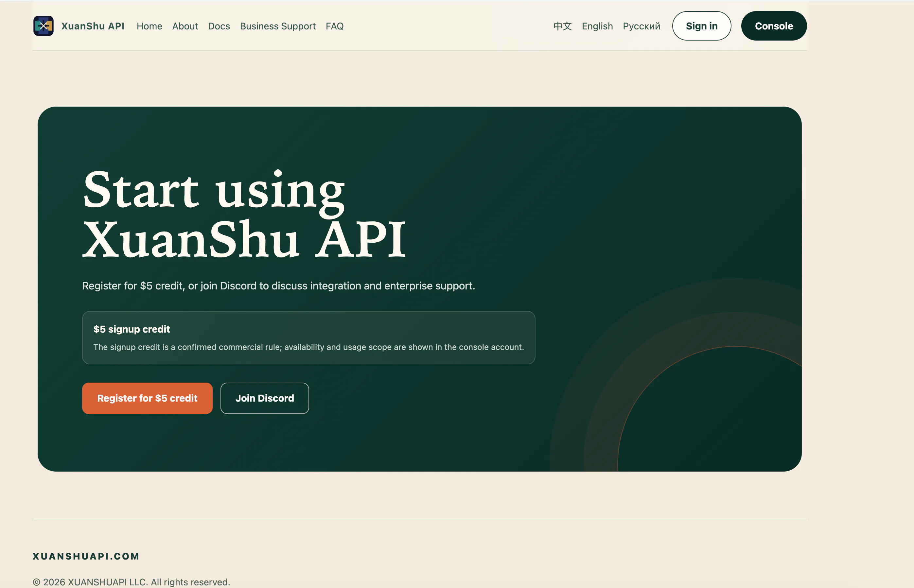Switch language to English

597,26
